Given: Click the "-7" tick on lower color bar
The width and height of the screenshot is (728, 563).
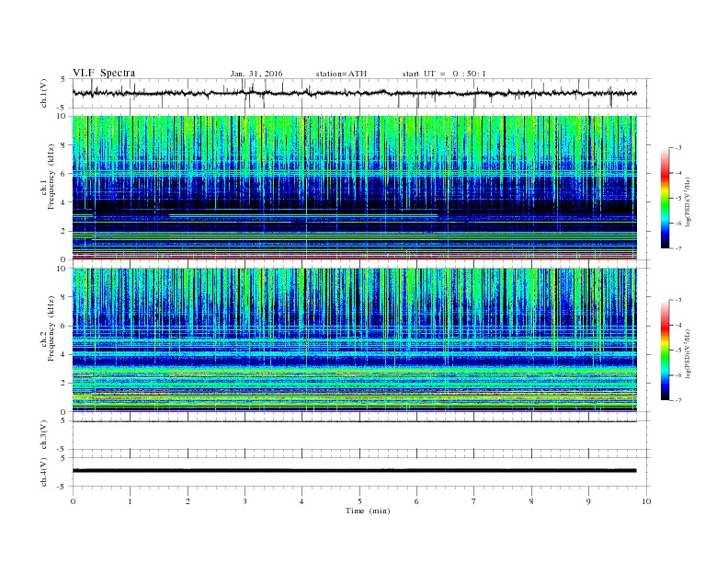Looking at the screenshot, I should click(677, 400).
